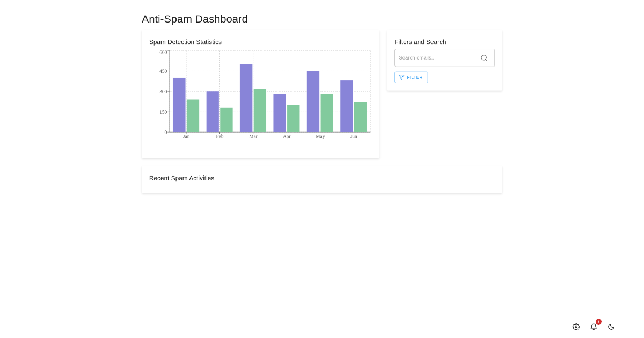Select the green bar for Jun
644x338 pixels.
(x=360, y=117)
